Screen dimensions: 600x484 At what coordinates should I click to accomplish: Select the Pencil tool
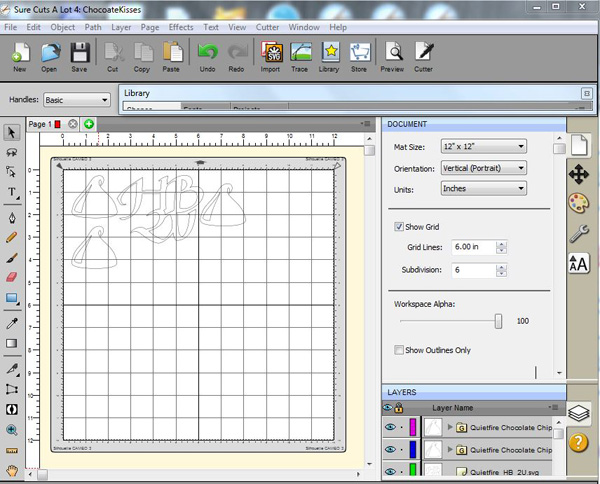point(11,237)
